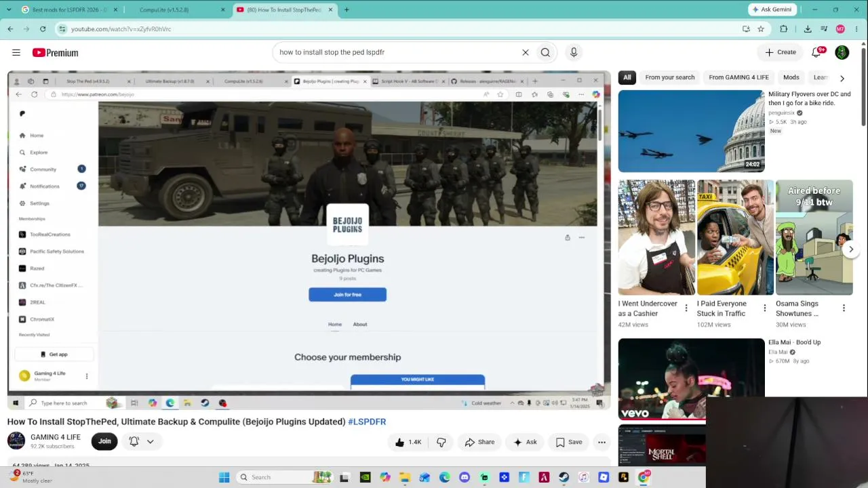
Task: Bookmark this page with the star
Action: click(761, 28)
